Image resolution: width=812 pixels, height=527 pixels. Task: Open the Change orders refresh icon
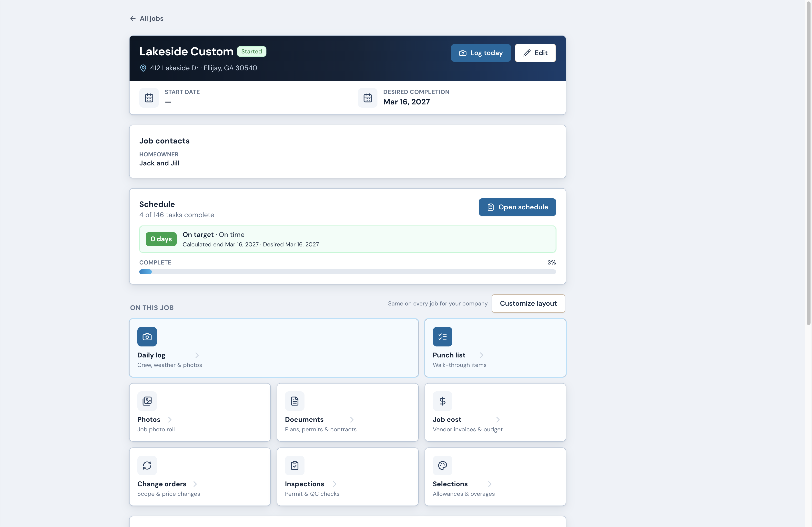coord(147,466)
